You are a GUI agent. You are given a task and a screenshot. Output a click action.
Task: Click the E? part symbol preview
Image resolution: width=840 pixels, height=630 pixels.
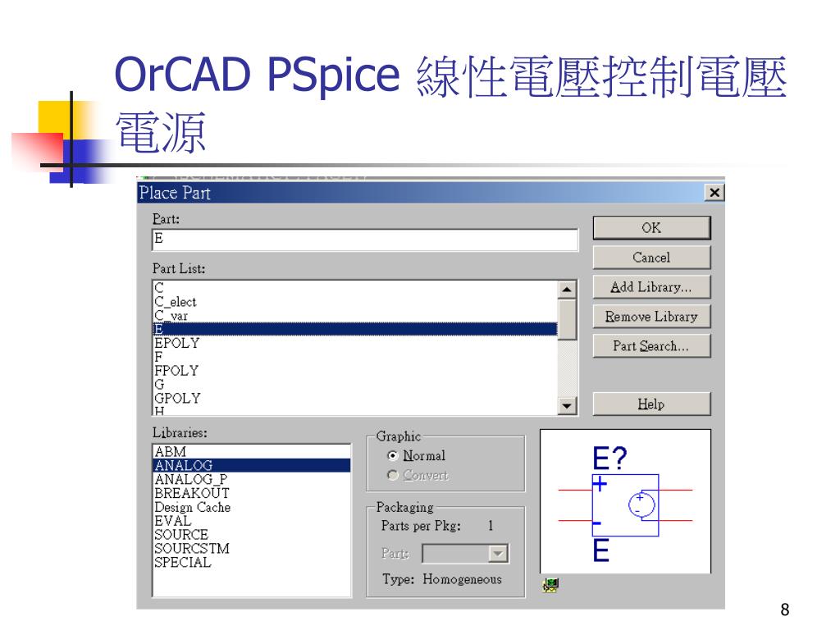625,502
